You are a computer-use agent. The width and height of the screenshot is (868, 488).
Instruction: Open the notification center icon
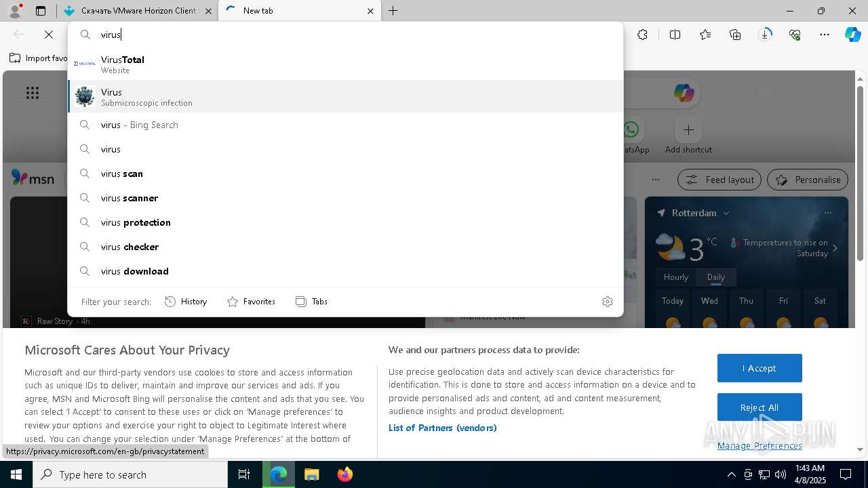tap(846, 474)
